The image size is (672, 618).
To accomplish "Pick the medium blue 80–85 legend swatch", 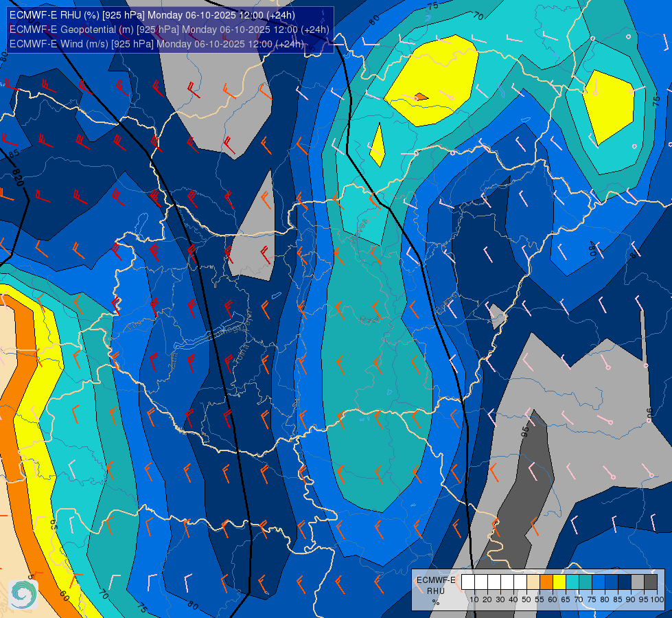I will (612, 582).
